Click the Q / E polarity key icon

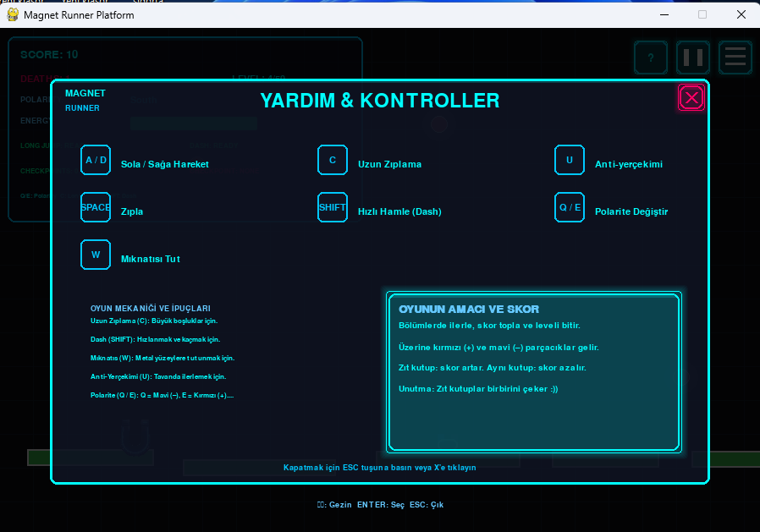point(570,207)
